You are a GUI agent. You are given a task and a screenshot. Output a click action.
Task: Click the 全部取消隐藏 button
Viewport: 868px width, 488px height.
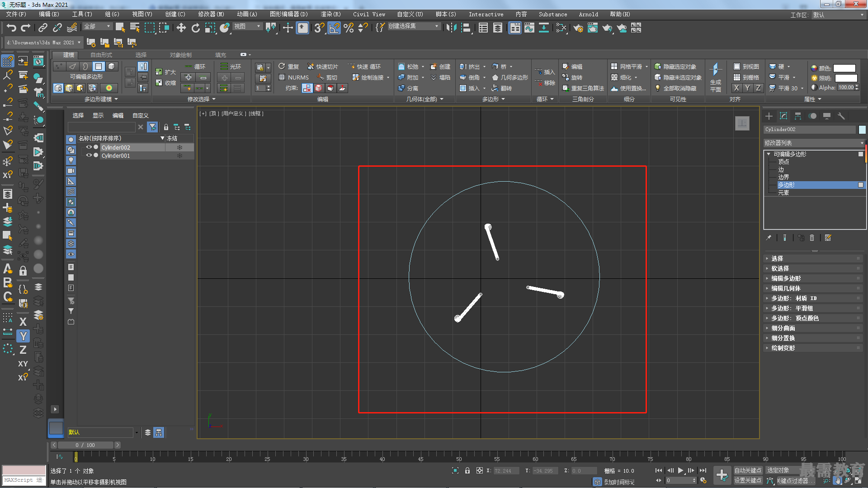coord(675,88)
